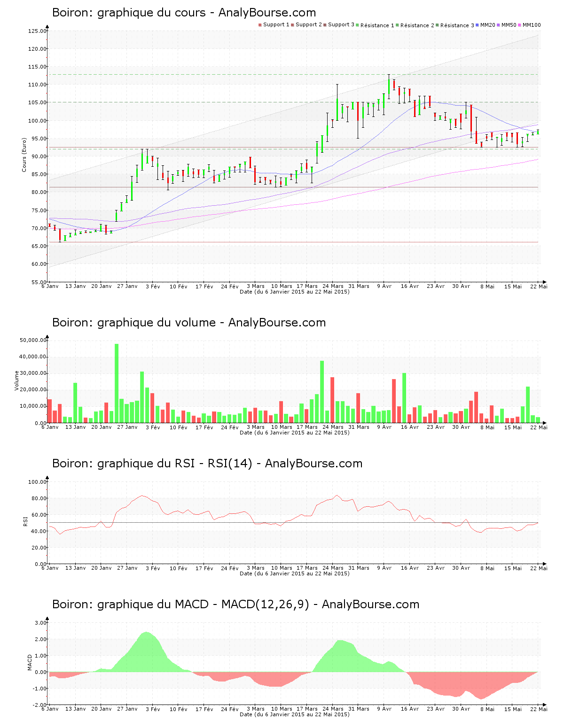
Task: Click the 'Volume' vertical axis label
Action: click(x=17, y=380)
